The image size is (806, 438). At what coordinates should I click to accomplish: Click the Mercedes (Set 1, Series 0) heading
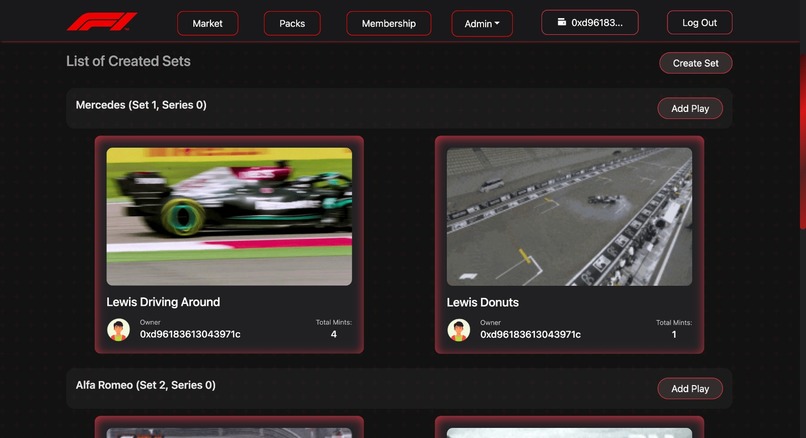141,105
